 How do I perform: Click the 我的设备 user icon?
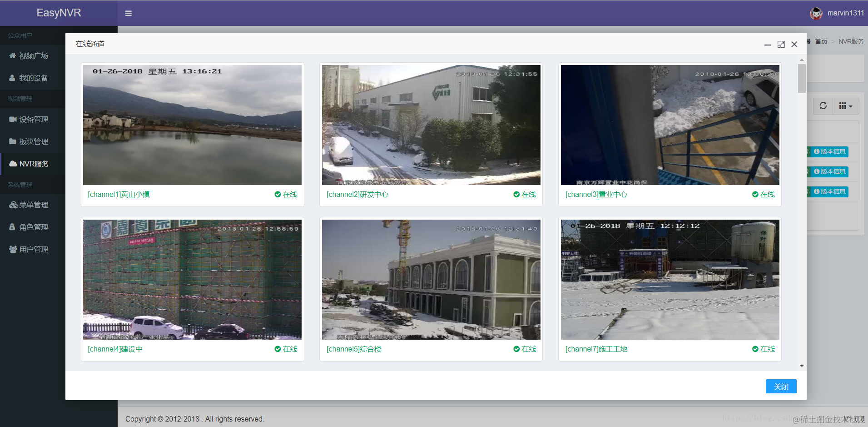point(13,78)
